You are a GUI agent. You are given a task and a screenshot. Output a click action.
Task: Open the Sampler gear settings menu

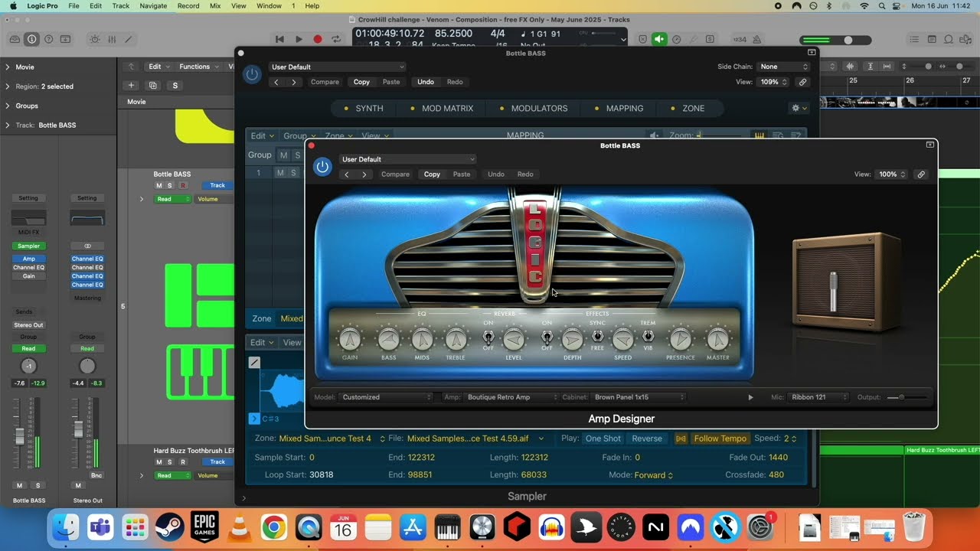pos(798,109)
